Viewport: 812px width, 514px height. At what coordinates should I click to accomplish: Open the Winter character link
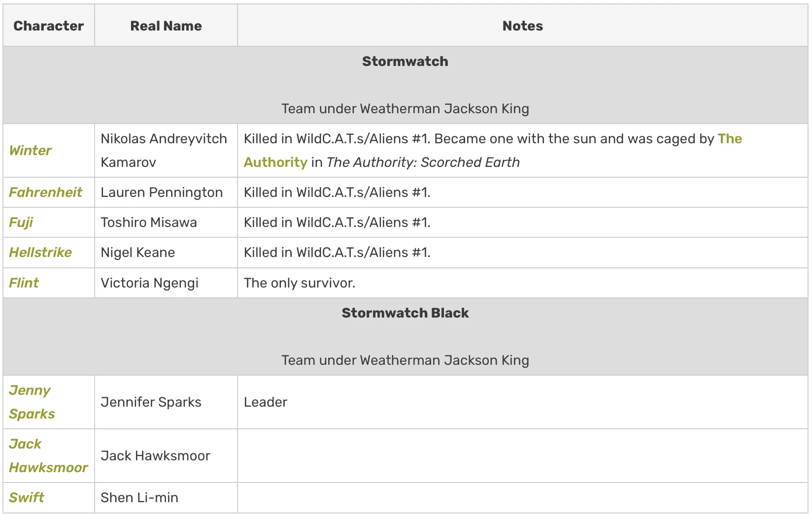[30, 151]
